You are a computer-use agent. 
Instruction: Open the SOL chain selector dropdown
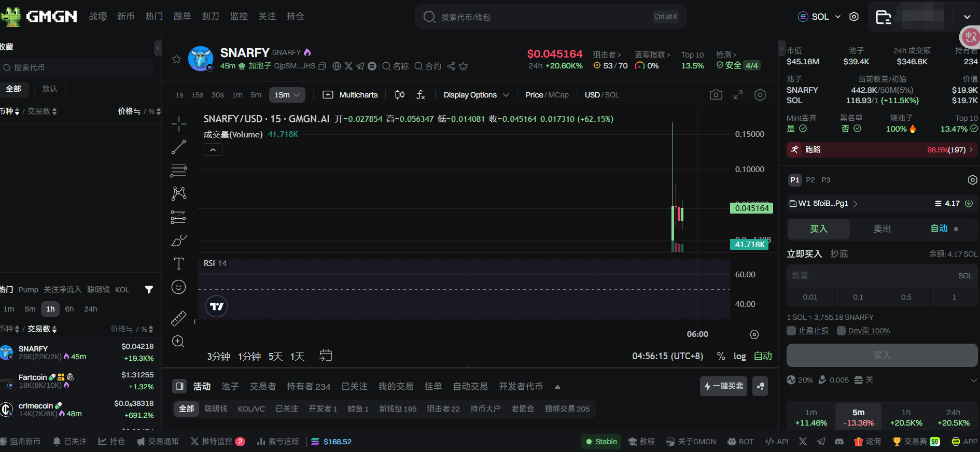819,17
